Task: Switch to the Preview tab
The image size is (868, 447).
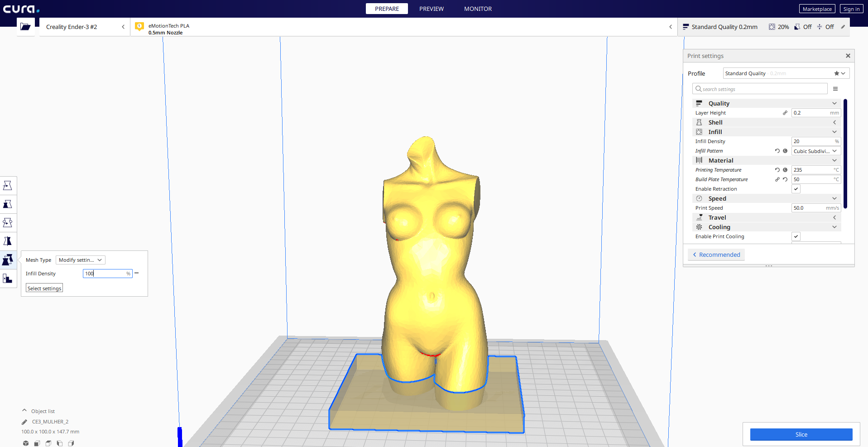Action: (431, 9)
